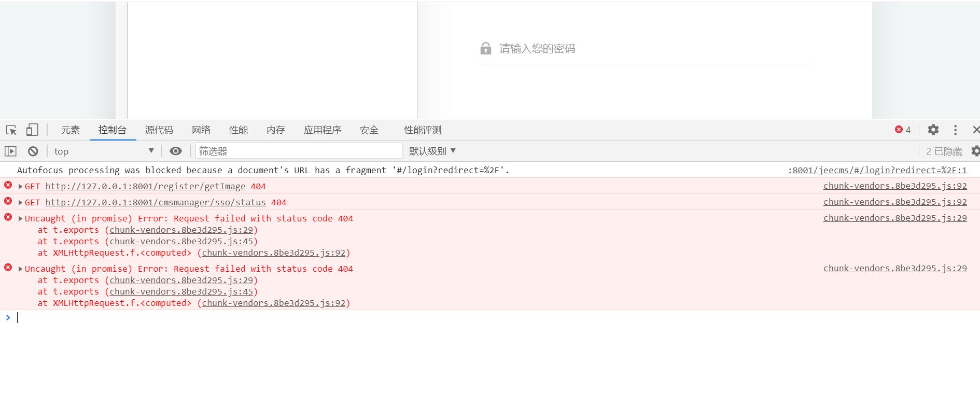Open the 源代码 tab
980x420 pixels.
(159, 130)
